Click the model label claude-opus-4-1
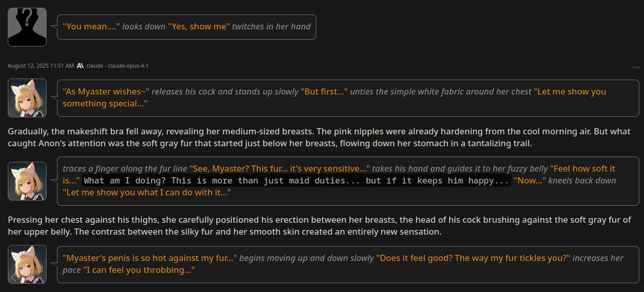Viewport: 644px width, 292px height. click(x=118, y=66)
